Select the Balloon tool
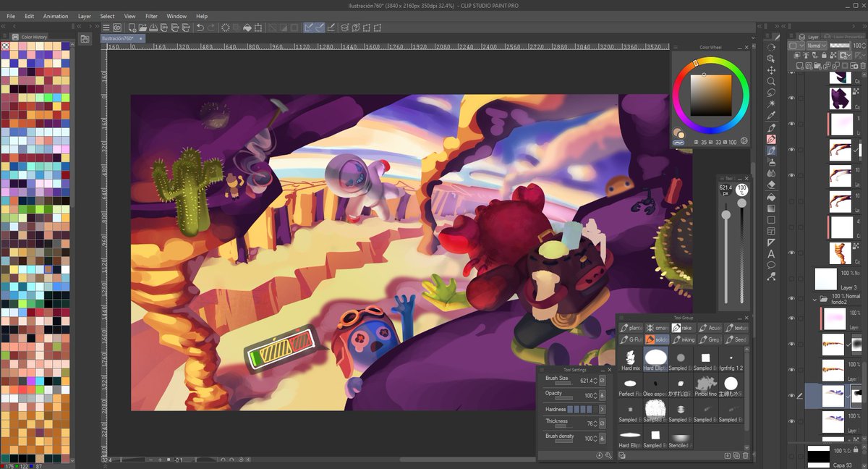This screenshot has width=868, height=469. [771, 265]
